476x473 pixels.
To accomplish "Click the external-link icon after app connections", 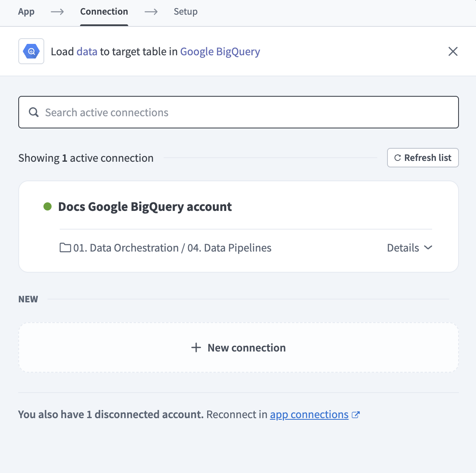I will click(356, 414).
